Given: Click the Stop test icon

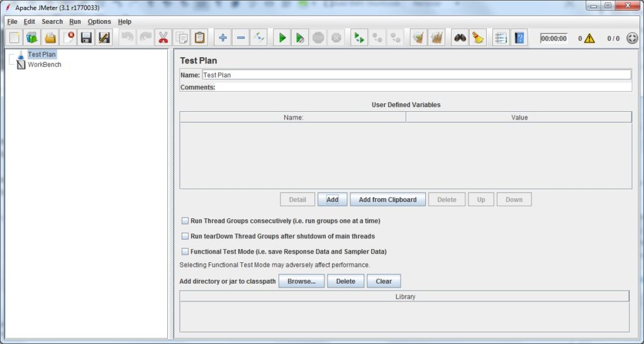Looking at the screenshot, I should [x=318, y=38].
